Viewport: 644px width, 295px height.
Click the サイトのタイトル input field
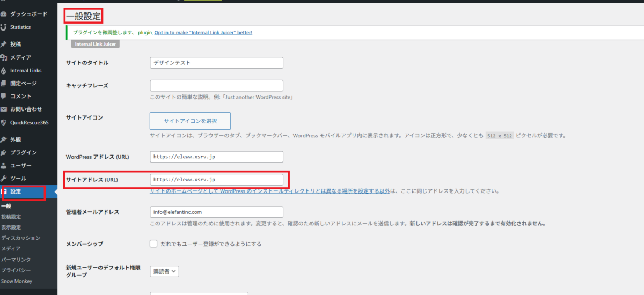point(216,63)
